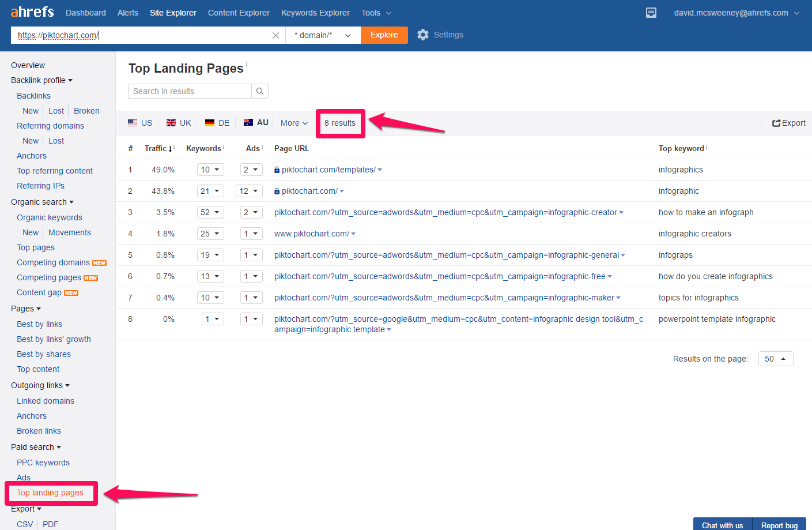Click the 8 results count

coord(340,123)
